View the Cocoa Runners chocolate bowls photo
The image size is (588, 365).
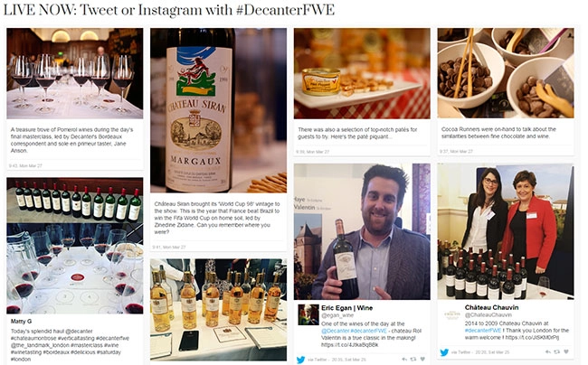click(505, 74)
